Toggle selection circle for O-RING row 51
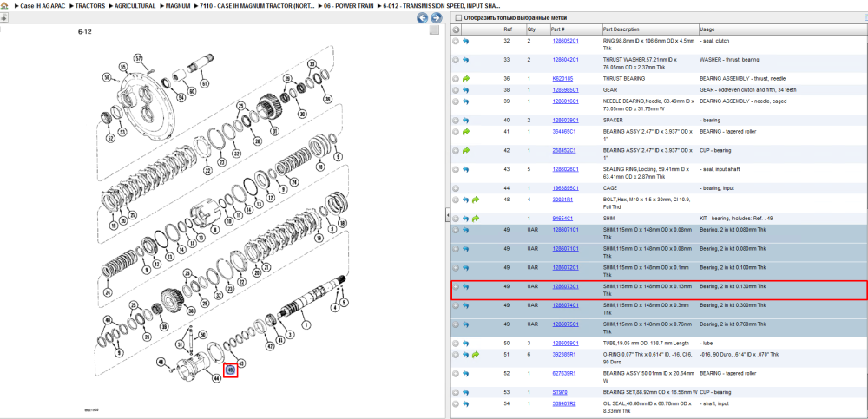The height and width of the screenshot is (419, 868). click(x=456, y=355)
